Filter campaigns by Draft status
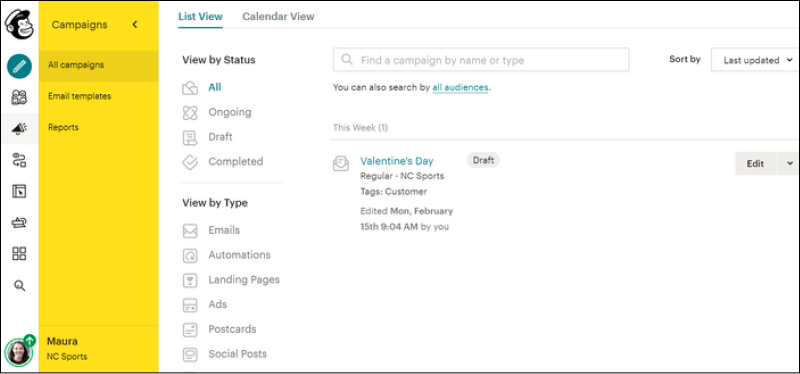 [x=220, y=137]
